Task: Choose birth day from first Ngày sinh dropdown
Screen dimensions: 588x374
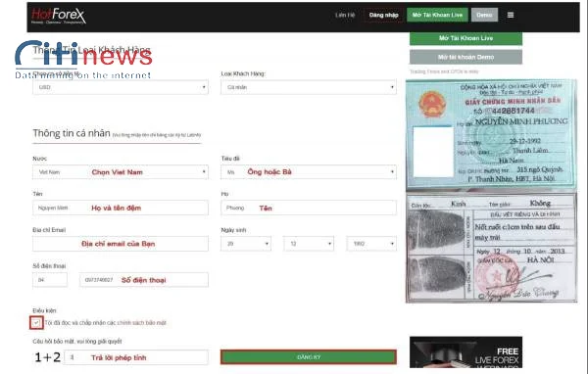Action: pyautogui.click(x=246, y=244)
